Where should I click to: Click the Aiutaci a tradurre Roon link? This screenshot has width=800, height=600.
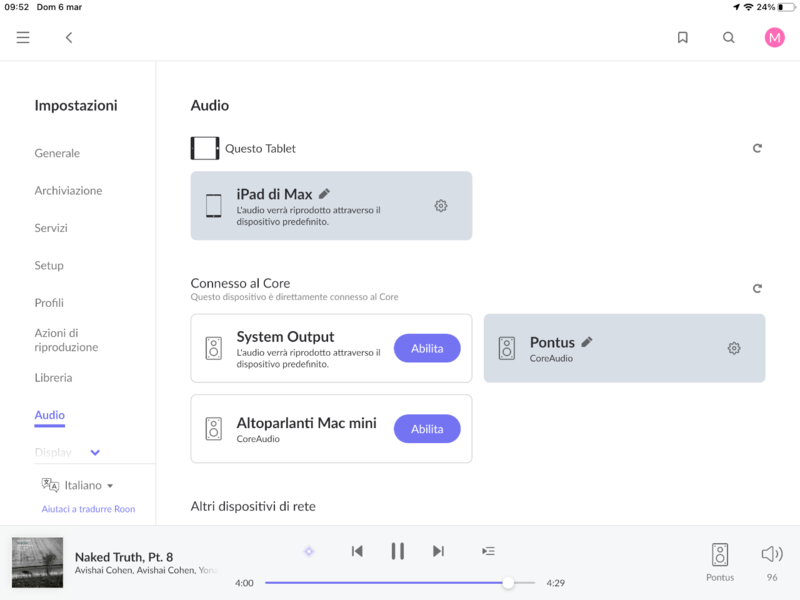tap(88, 509)
